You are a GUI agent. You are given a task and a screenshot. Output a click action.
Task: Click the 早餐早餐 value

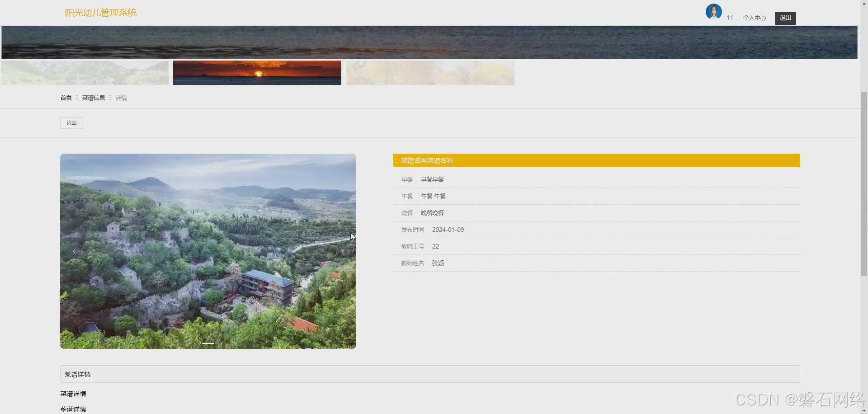coord(432,179)
